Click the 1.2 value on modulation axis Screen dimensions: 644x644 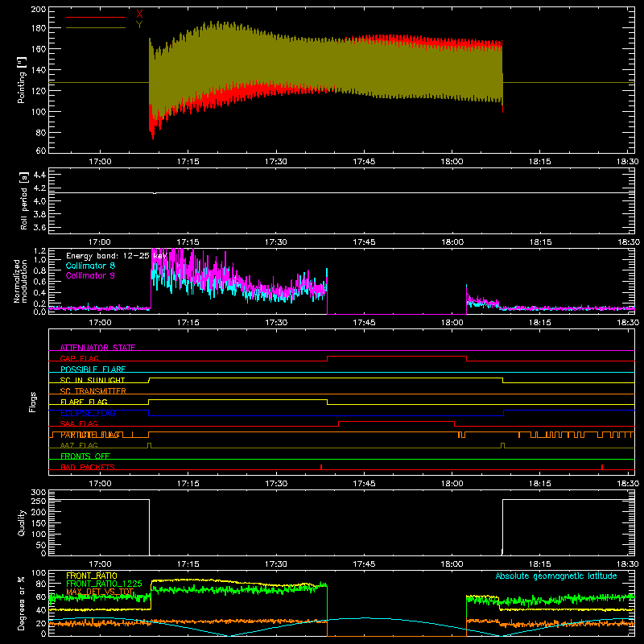[x=39, y=251]
